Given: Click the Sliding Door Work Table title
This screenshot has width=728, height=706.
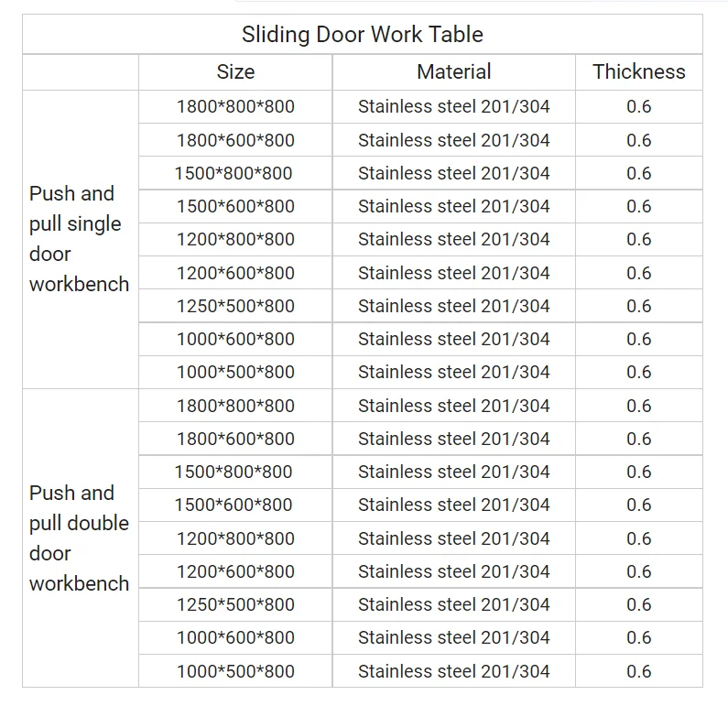Looking at the screenshot, I should pos(363,35).
